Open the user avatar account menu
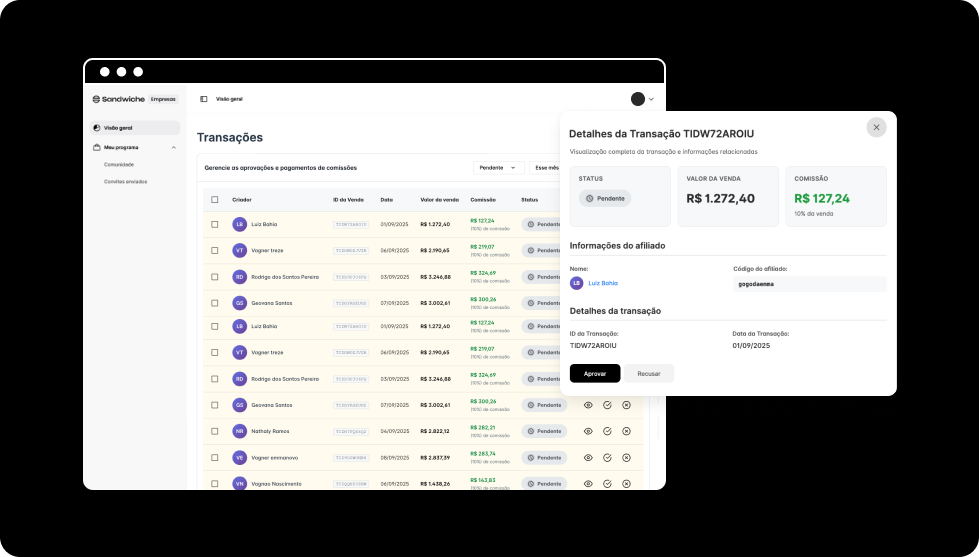The image size is (979, 557). pos(643,99)
